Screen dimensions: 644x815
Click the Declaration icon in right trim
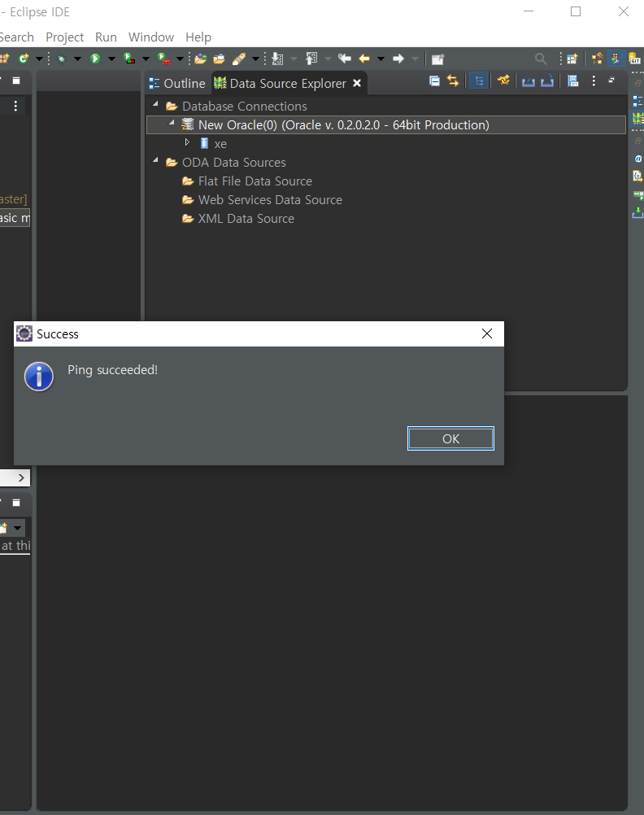click(637, 177)
